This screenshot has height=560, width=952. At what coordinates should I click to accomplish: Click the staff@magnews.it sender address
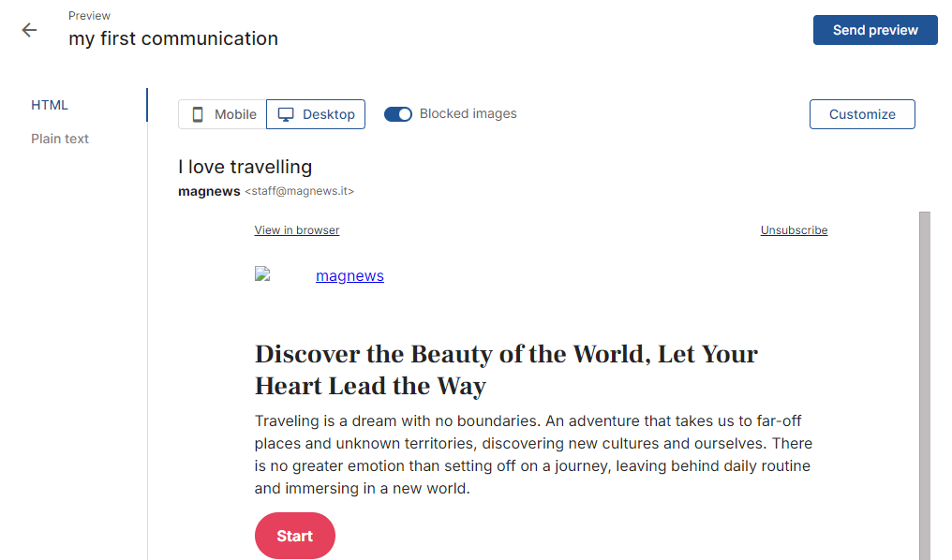click(299, 190)
